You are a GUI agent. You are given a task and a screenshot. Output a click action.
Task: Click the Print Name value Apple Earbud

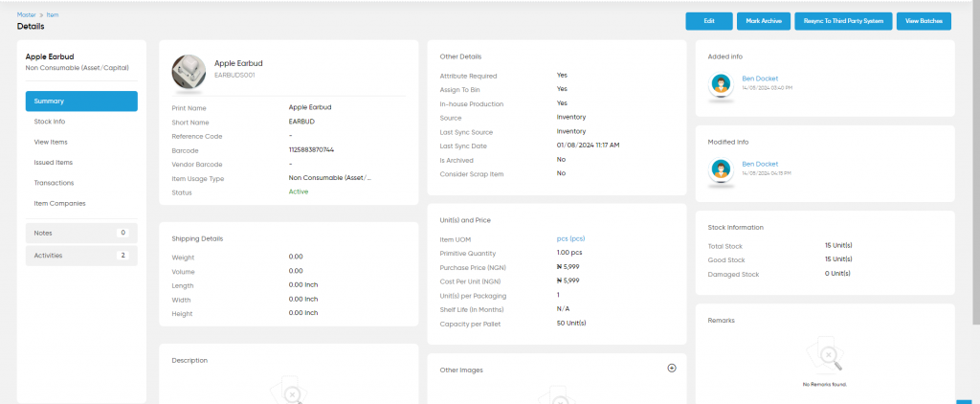tap(310, 107)
